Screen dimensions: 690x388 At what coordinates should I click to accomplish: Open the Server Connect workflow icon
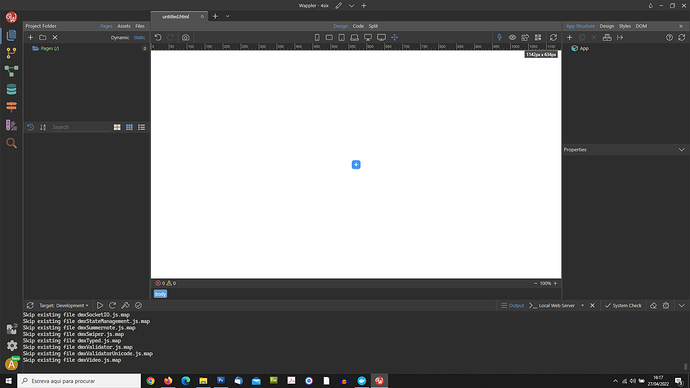click(x=11, y=71)
